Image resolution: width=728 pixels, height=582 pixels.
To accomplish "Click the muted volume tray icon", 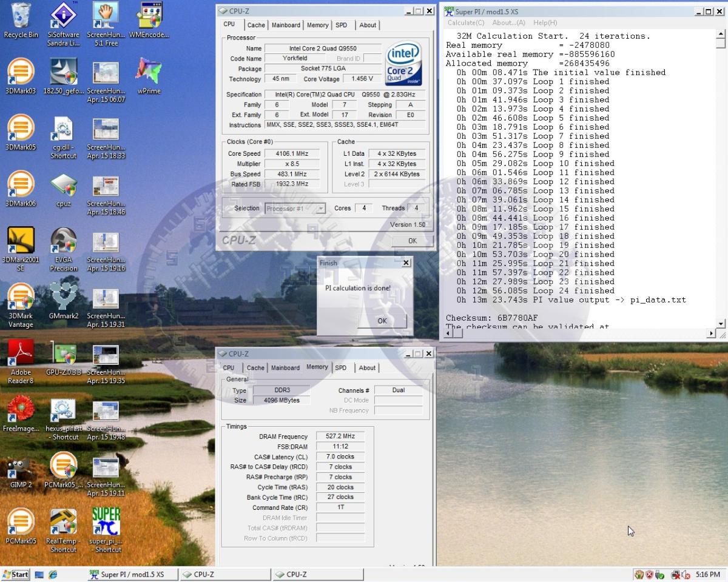I will [x=686, y=574].
